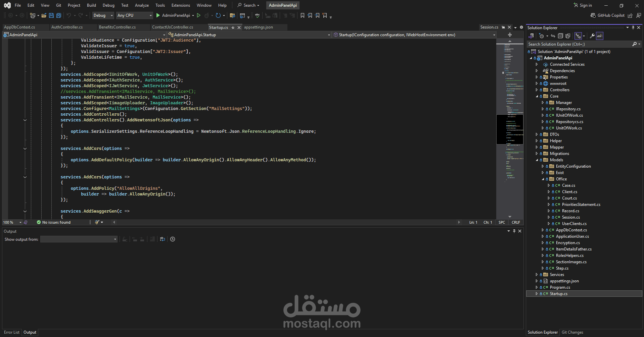The width and height of the screenshot is (644, 337).
Task: Open the Show output from dropdown
Action: pyautogui.click(x=79, y=239)
